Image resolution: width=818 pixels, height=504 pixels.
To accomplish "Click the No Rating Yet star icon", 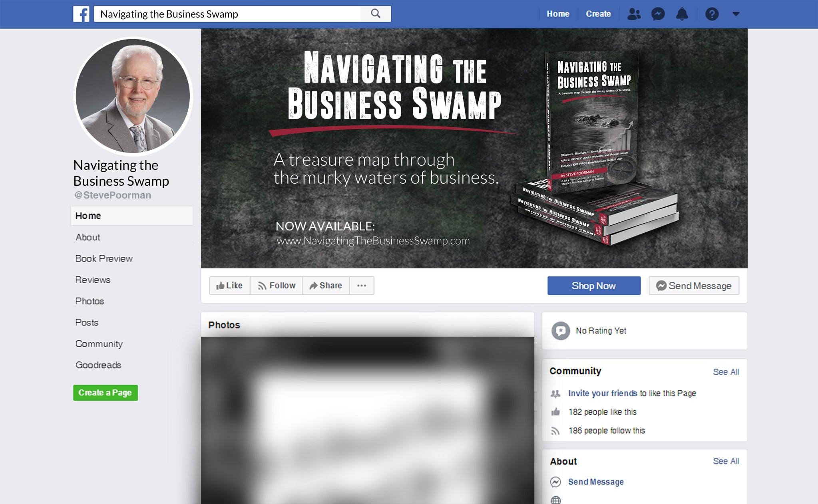I will [561, 331].
